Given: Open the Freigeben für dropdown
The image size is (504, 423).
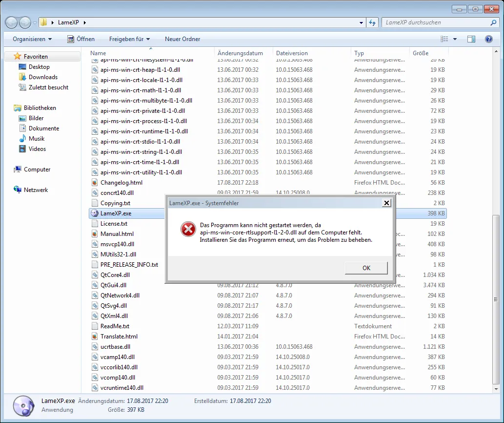Looking at the screenshot, I should pos(129,39).
